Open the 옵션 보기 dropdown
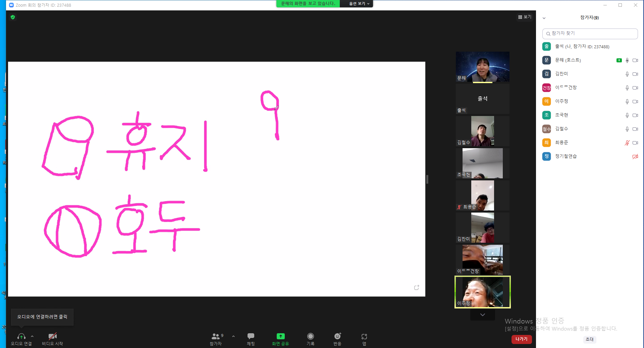Viewport: 644px width, 348px height. tap(359, 4)
